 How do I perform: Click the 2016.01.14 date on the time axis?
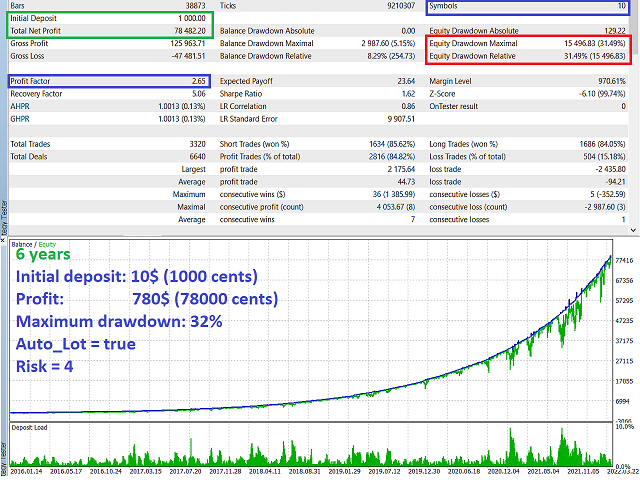coord(26,471)
